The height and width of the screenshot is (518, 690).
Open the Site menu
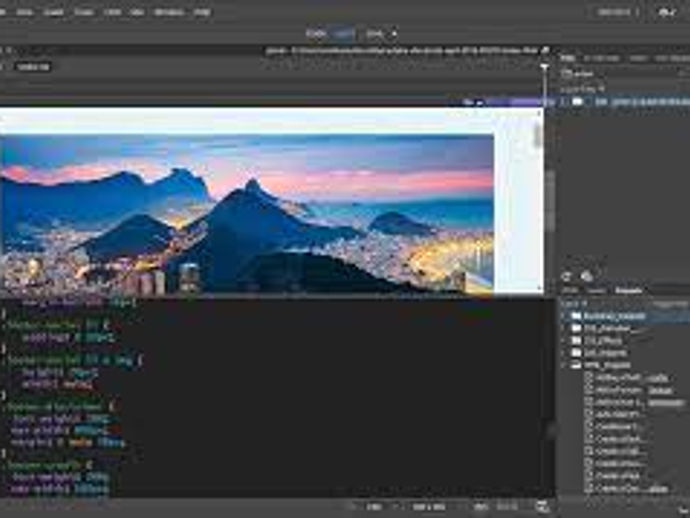(x=137, y=12)
